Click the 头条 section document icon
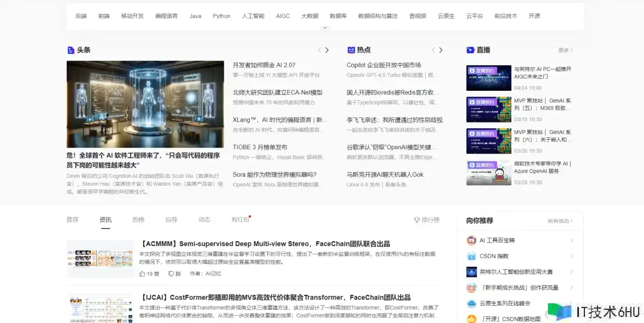The image size is (644, 323). (x=70, y=50)
